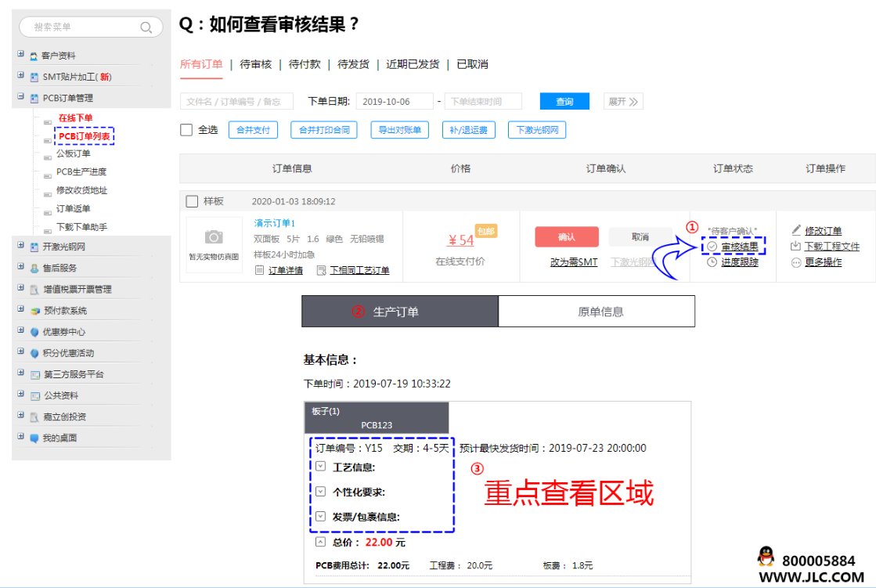Image resolution: width=876 pixels, height=588 pixels.
Task: Click the camera placeholder thumbnail icon
Action: tap(213, 237)
